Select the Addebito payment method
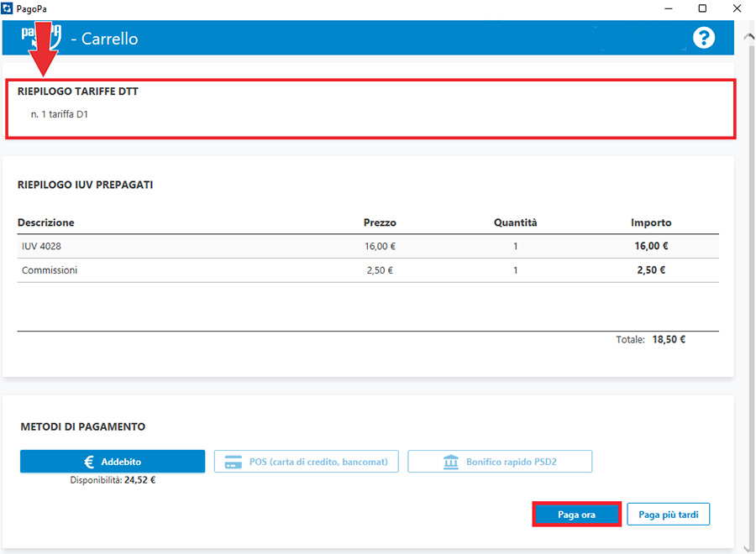756x554 pixels. (x=113, y=462)
